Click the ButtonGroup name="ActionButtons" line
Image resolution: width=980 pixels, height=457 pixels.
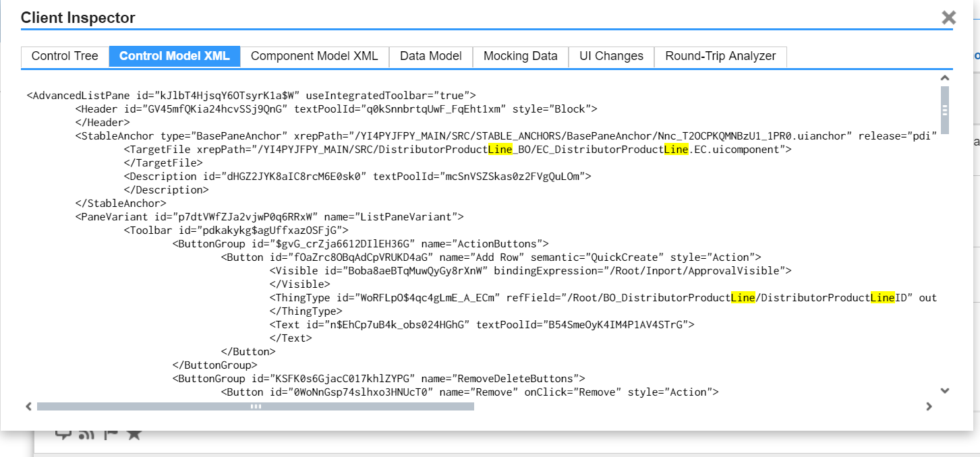361,244
